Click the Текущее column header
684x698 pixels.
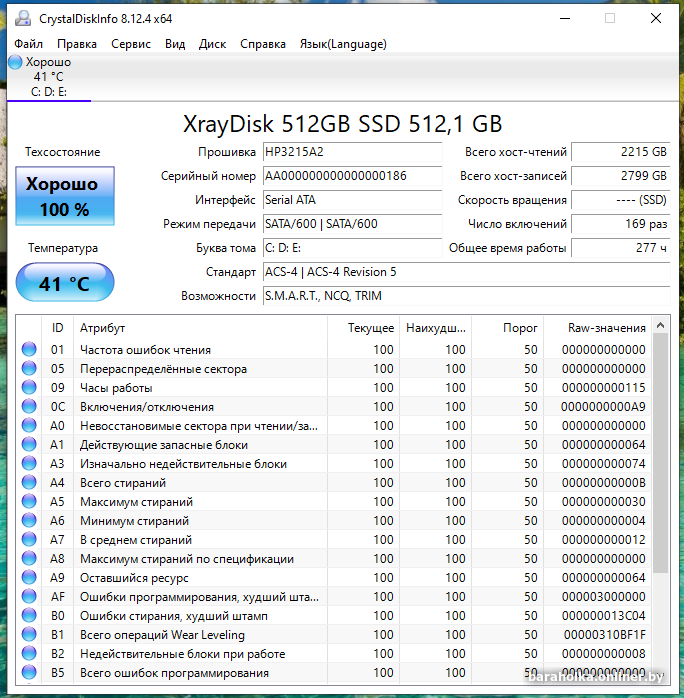(364, 328)
